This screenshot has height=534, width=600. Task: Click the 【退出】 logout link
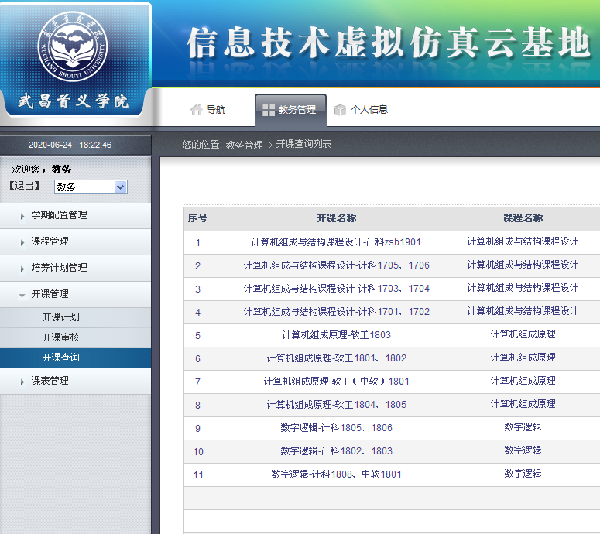pyautogui.click(x=24, y=187)
